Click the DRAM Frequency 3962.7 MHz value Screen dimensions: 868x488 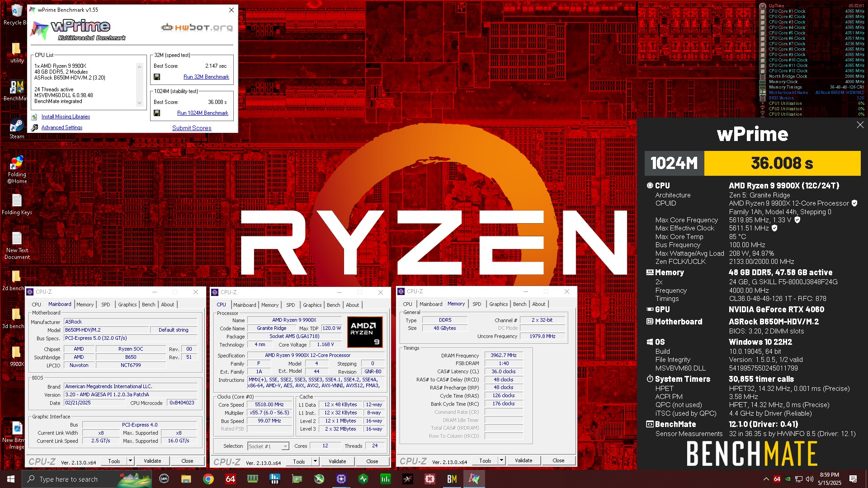pyautogui.click(x=504, y=356)
